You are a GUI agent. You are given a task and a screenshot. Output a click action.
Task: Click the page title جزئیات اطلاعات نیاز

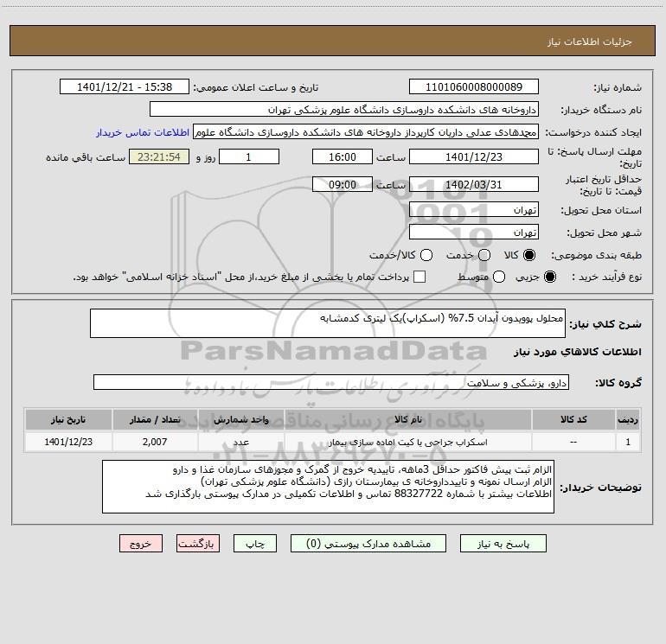(589, 41)
